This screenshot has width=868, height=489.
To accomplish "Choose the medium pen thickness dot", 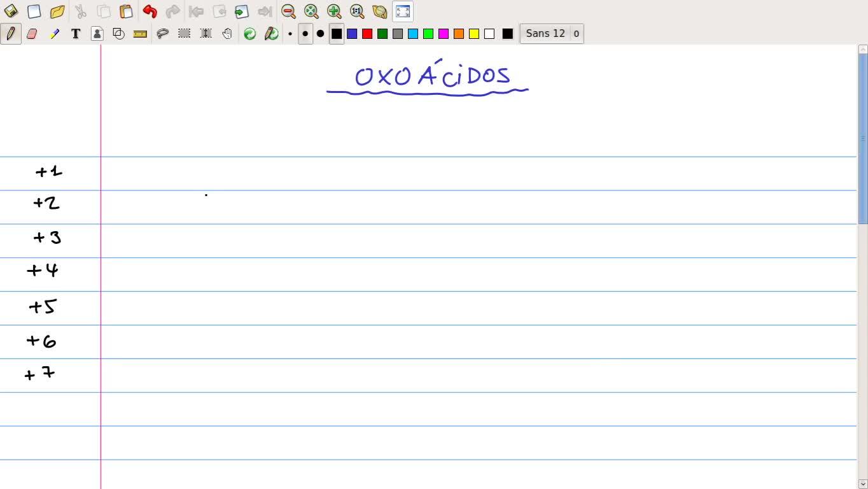I will (305, 34).
